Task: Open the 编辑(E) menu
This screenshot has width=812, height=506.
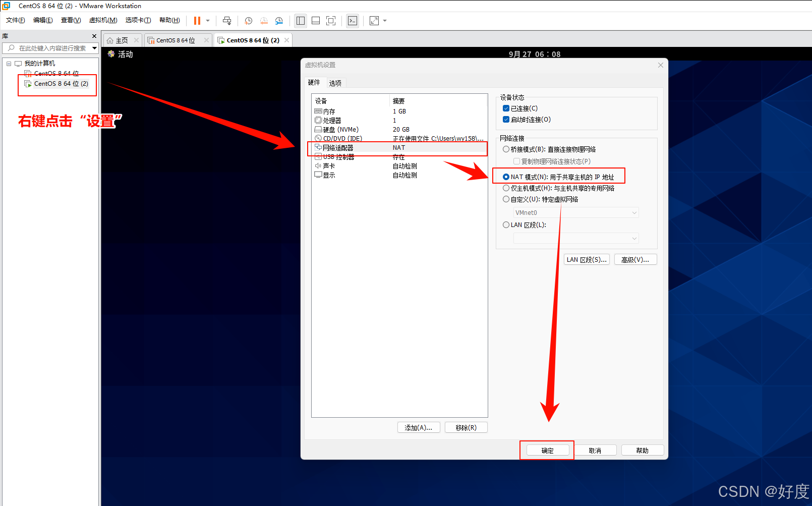Action: tap(43, 20)
